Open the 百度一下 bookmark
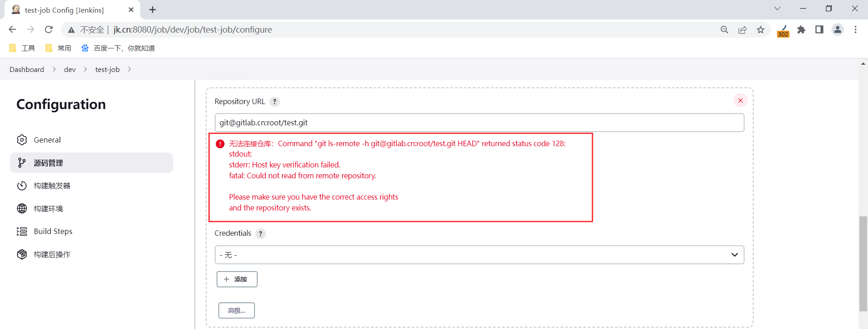This screenshot has width=868, height=329. point(118,48)
